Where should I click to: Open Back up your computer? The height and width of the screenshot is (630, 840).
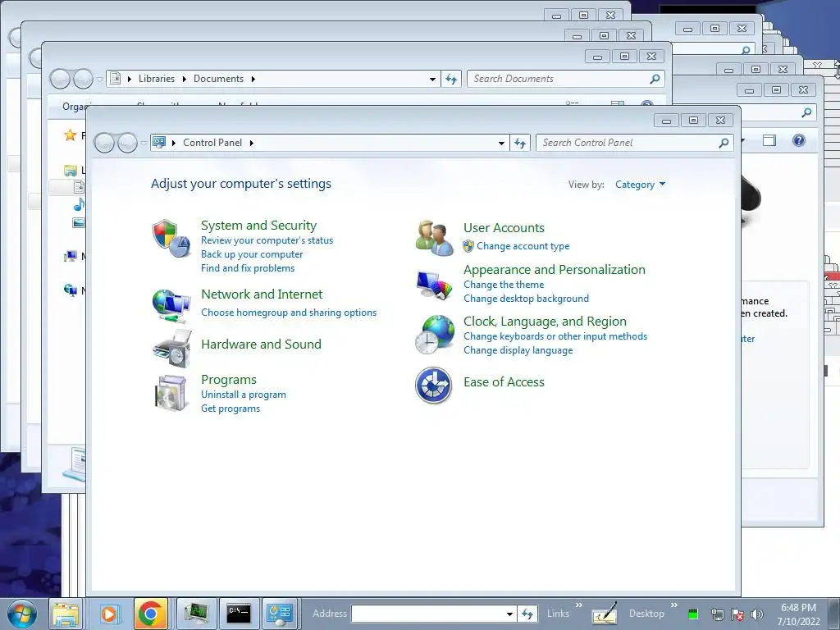click(x=252, y=254)
